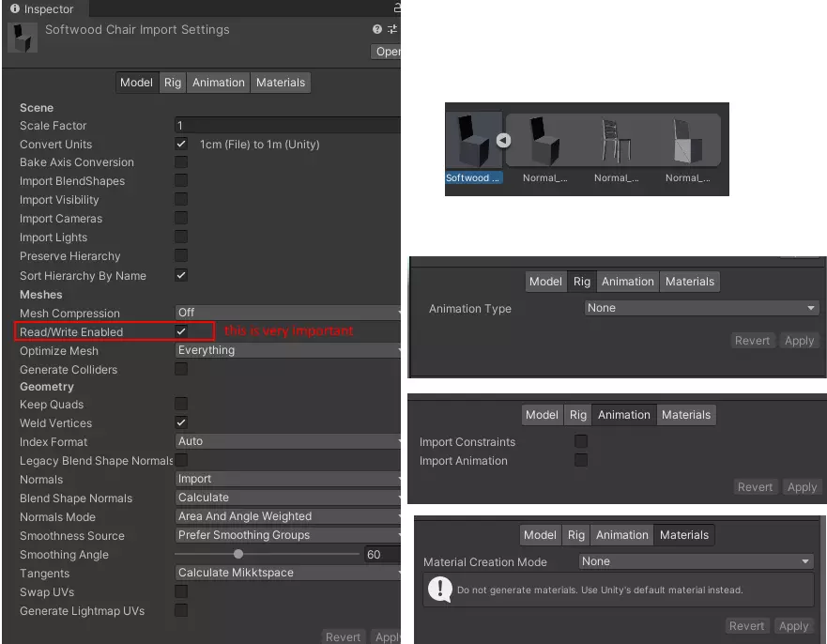Toggle Convert Units checkbox
827x644 pixels.
tap(181, 144)
